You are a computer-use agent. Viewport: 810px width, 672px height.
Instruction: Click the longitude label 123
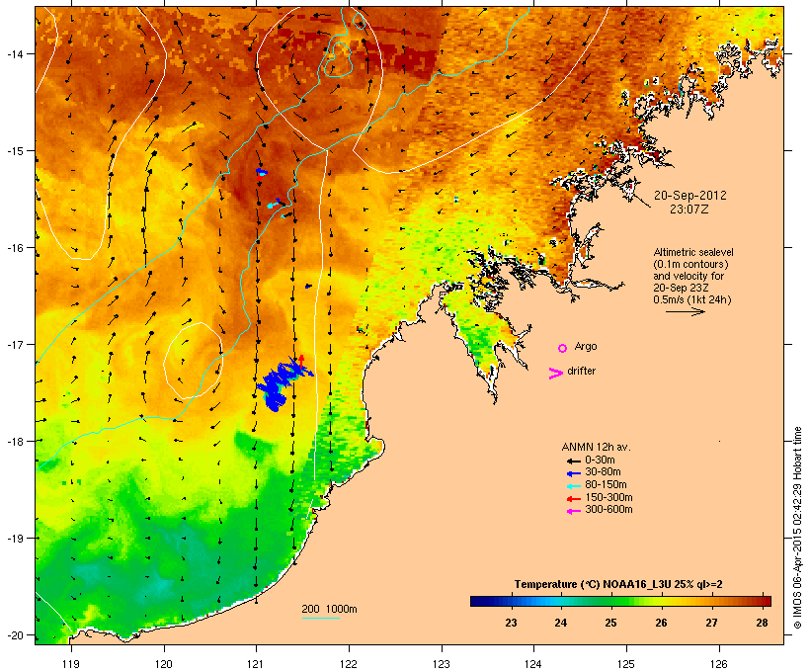[x=442, y=664]
